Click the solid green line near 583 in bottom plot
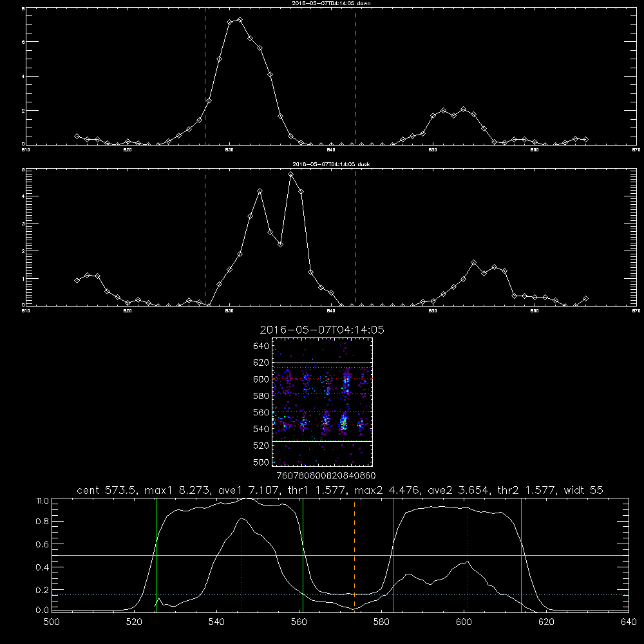The width and height of the screenshot is (644, 644). pyautogui.click(x=393, y=554)
